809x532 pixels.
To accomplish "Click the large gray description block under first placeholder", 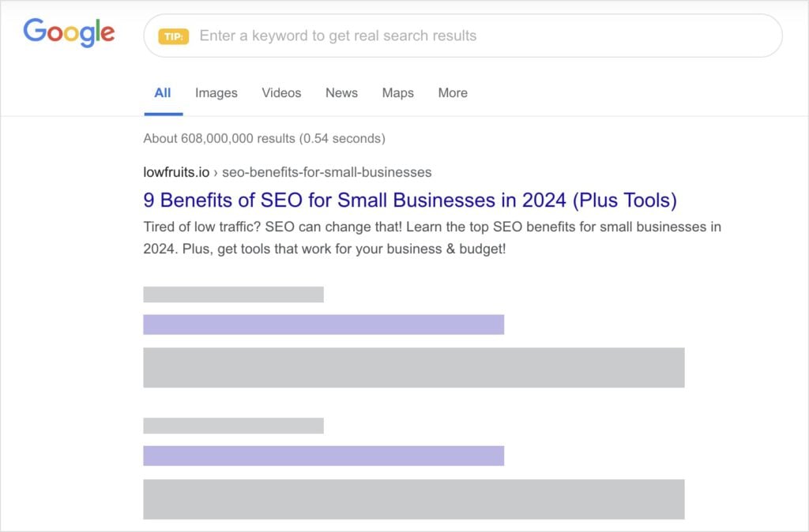I will click(x=412, y=367).
